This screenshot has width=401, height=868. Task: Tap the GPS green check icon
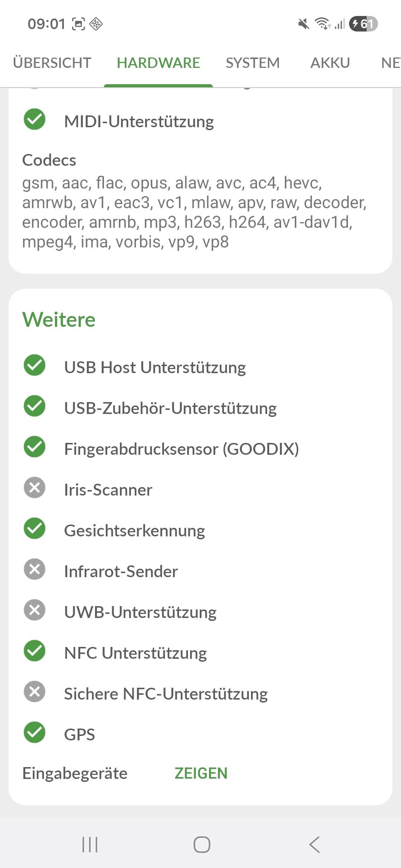(35, 733)
